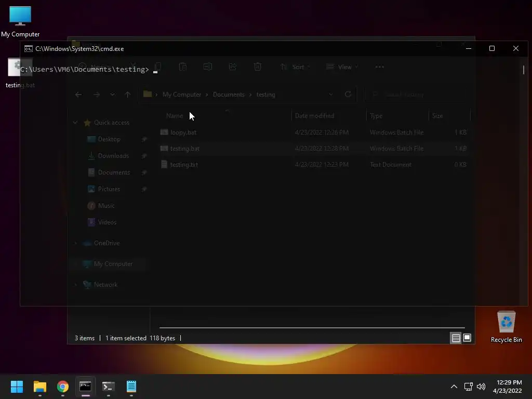Switch to the active cmd.exe taskbar icon
Viewport: 532px width, 399px height.
pos(85,387)
